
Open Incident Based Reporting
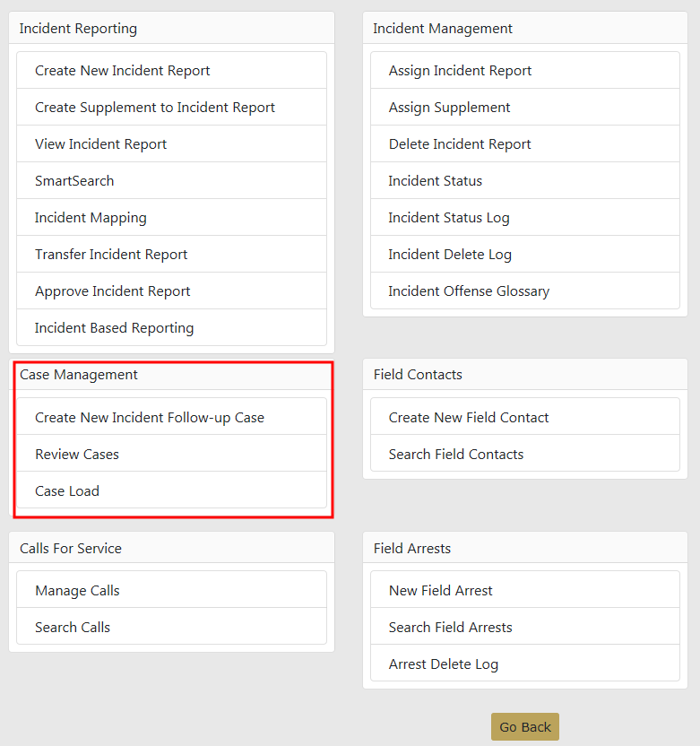point(115,328)
